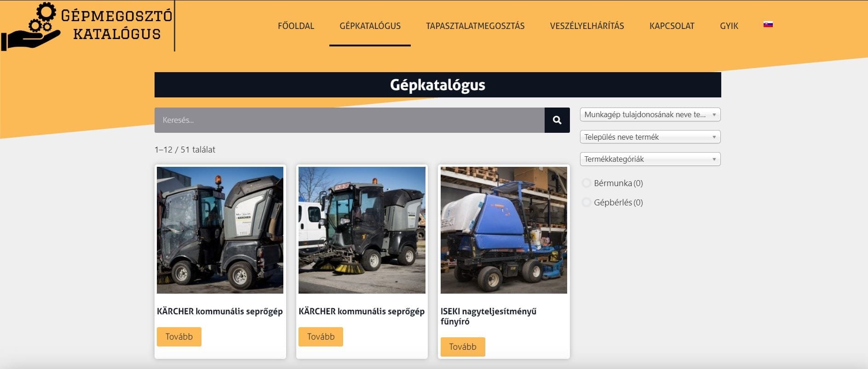The height and width of the screenshot is (369, 868).
Task: Select the Gépbérlés radio button
Action: pyautogui.click(x=586, y=202)
